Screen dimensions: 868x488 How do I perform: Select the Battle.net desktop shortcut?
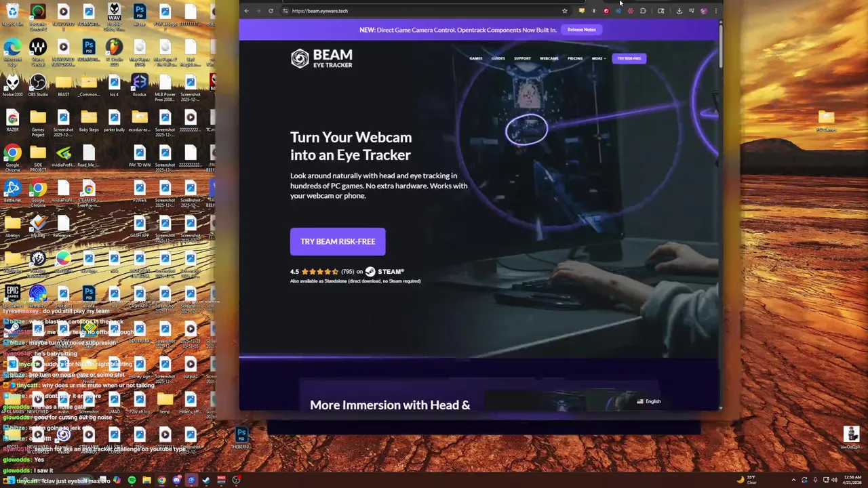point(12,192)
